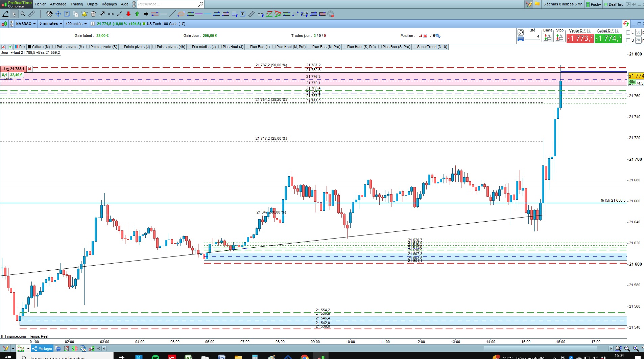Add a text annotation with the T tool
This screenshot has width=644, height=359.
click(67, 14)
